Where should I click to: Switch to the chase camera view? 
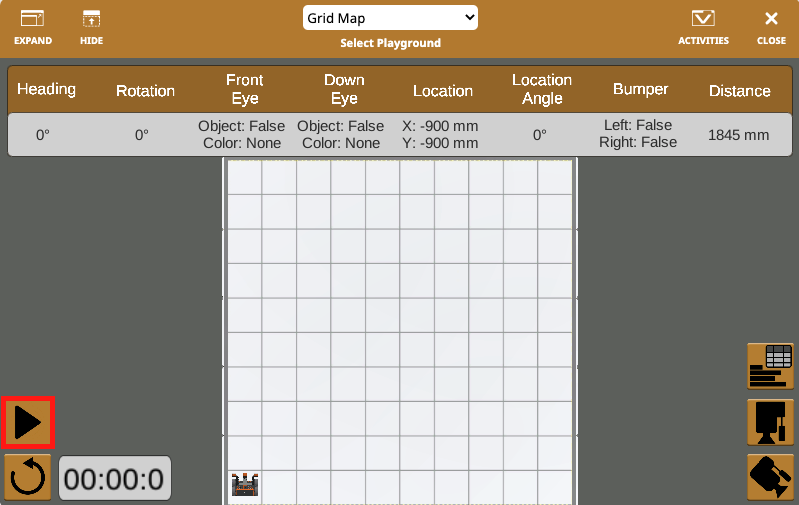[x=770, y=477]
